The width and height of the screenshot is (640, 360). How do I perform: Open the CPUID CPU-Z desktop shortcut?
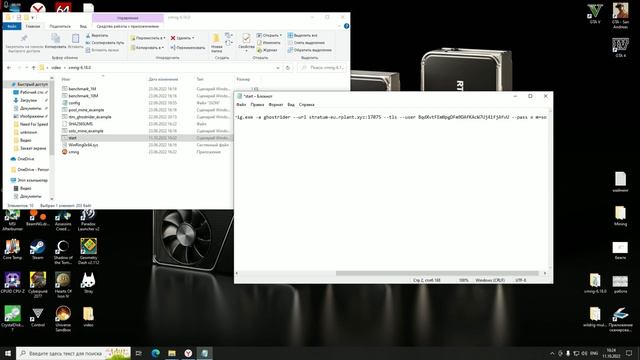click(x=12, y=283)
